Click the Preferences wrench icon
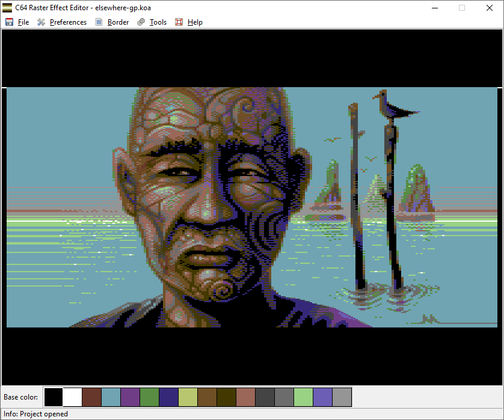The height and width of the screenshot is (420, 504). pos(41,22)
